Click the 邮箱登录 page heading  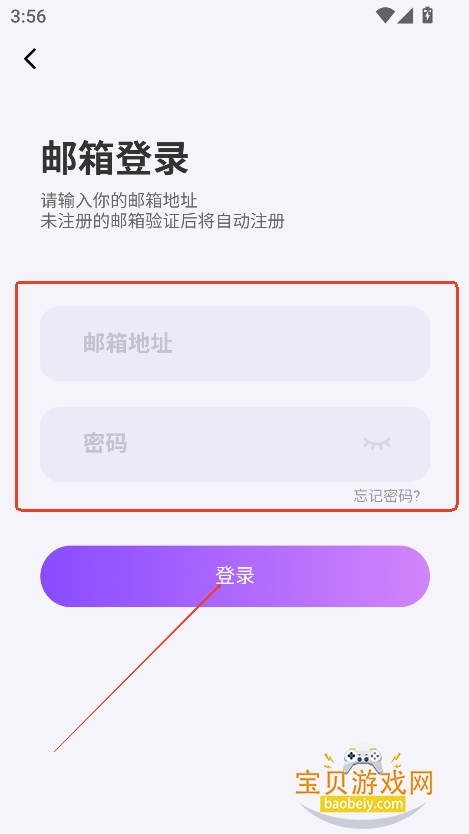[115, 158]
